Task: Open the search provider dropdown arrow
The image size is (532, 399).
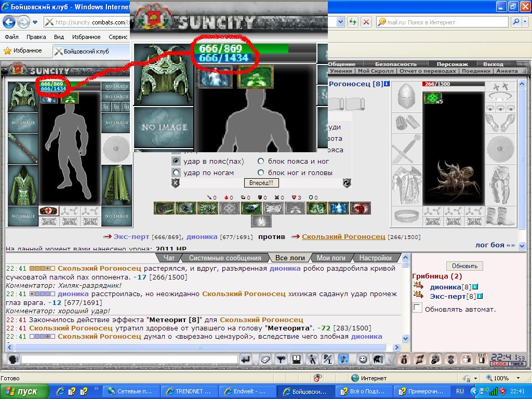Action: [x=525, y=22]
